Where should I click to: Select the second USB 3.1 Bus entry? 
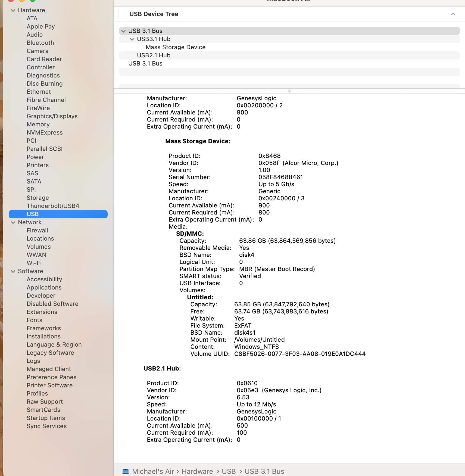pyautogui.click(x=145, y=64)
